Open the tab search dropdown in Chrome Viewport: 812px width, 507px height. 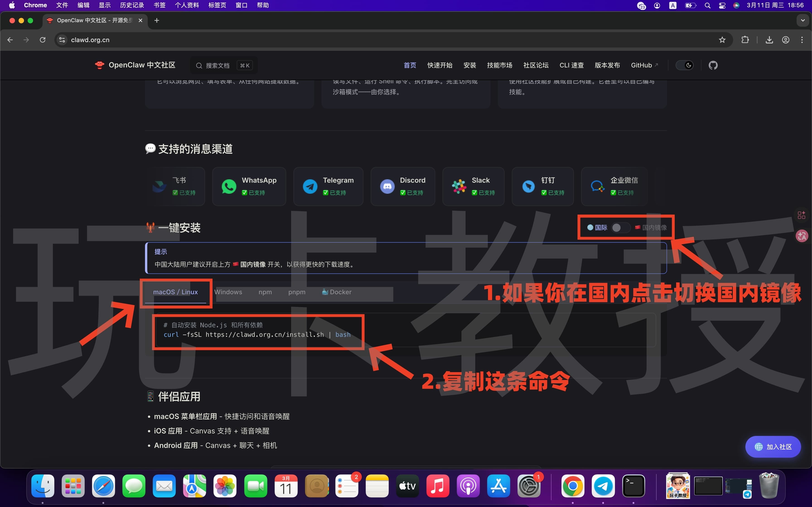tap(803, 20)
